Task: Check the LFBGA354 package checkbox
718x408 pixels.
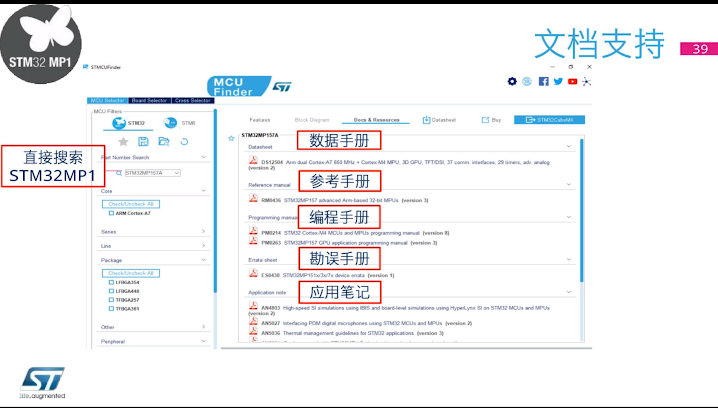Action: tap(111, 283)
